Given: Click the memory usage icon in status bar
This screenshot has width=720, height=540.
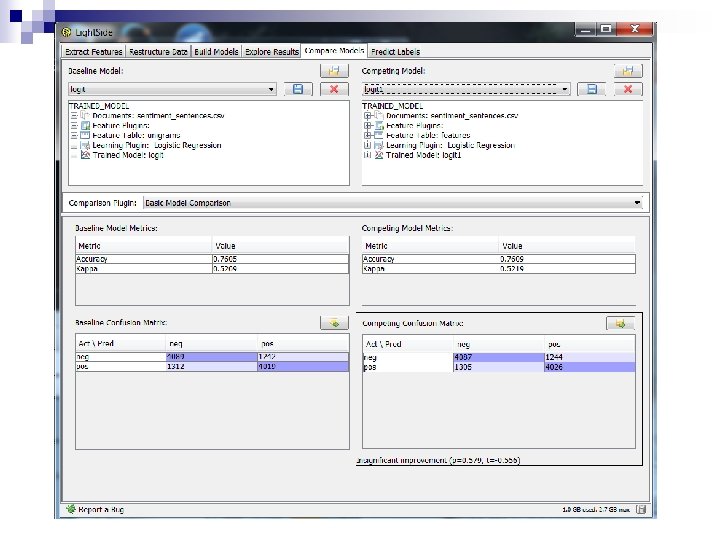Looking at the screenshot, I should coord(641,509).
